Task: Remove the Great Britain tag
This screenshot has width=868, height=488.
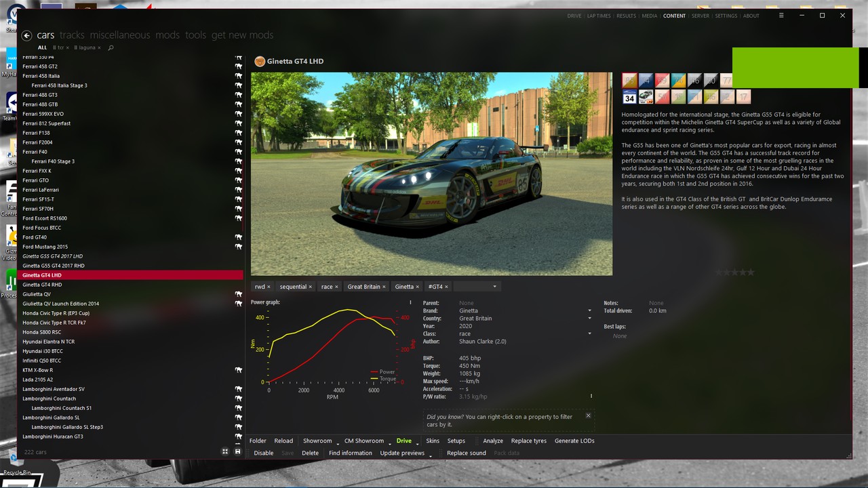Action: click(384, 287)
